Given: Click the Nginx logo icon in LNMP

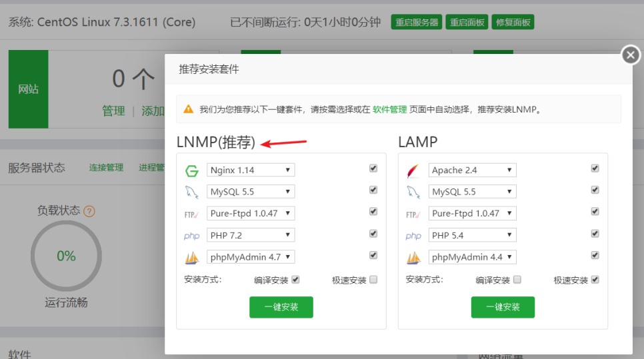Looking at the screenshot, I should (192, 171).
